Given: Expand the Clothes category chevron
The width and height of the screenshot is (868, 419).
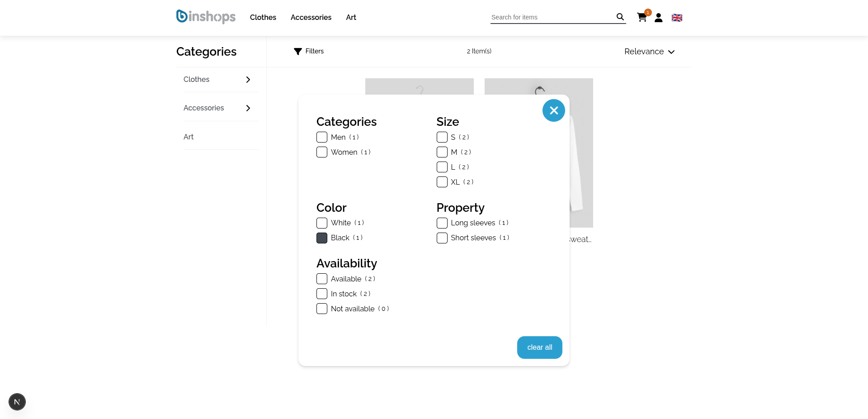Looking at the screenshot, I should (x=248, y=80).
